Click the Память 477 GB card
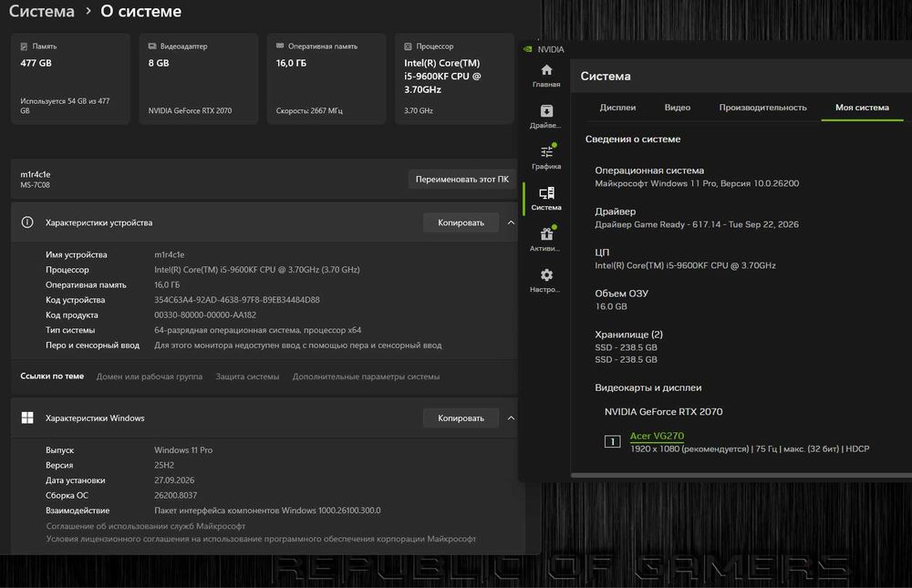This screenshot has width=912, height=588. click(70, 78)
